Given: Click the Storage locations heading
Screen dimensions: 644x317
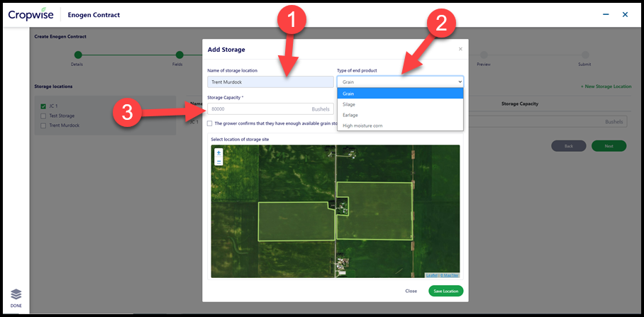Looking at the screenshot, I should point(53,87).
